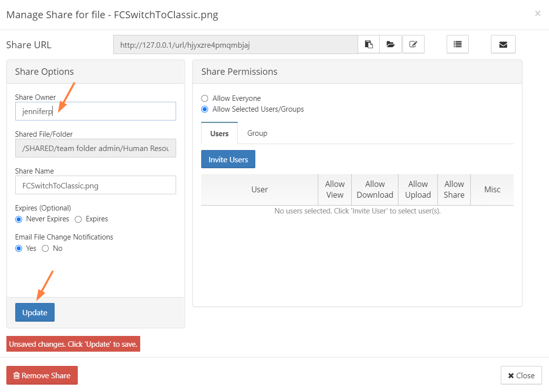Choose Never Expires radio button
The height and width of the screenshot is (392, 549).
tap(19, 219)
